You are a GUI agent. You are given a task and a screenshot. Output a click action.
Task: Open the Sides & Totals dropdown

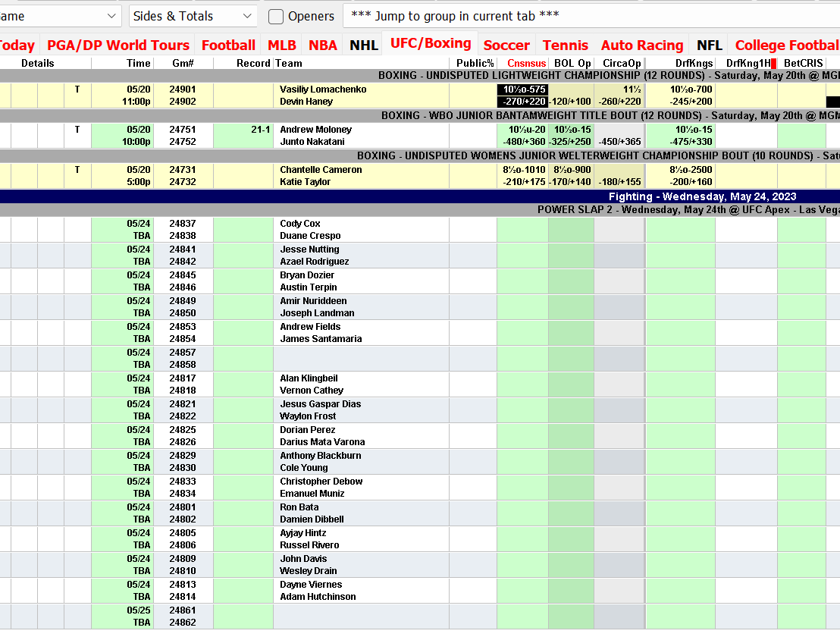(193, 16)
